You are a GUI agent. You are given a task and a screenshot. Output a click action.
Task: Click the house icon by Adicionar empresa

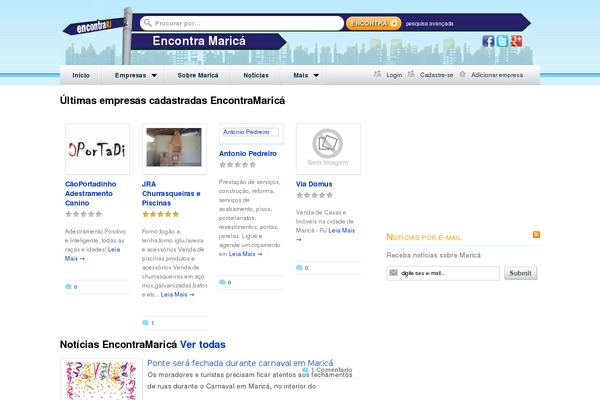tap(462, 74)
